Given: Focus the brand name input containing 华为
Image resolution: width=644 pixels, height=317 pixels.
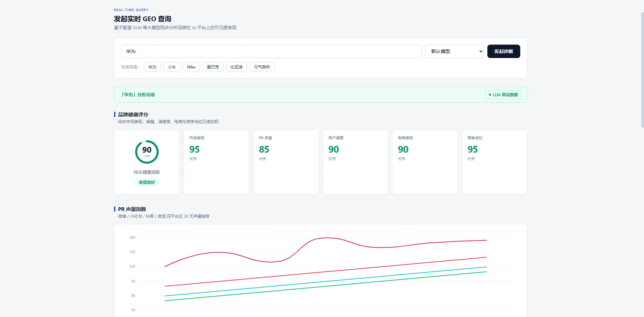Looking at the screenshot, I should [271, 51].
